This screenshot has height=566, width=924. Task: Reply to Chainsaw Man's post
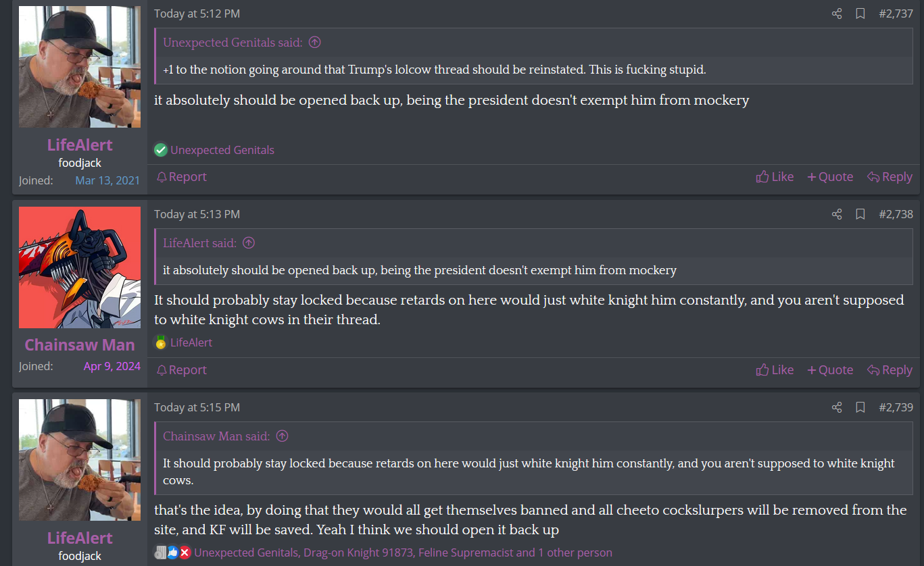(890, 370)
